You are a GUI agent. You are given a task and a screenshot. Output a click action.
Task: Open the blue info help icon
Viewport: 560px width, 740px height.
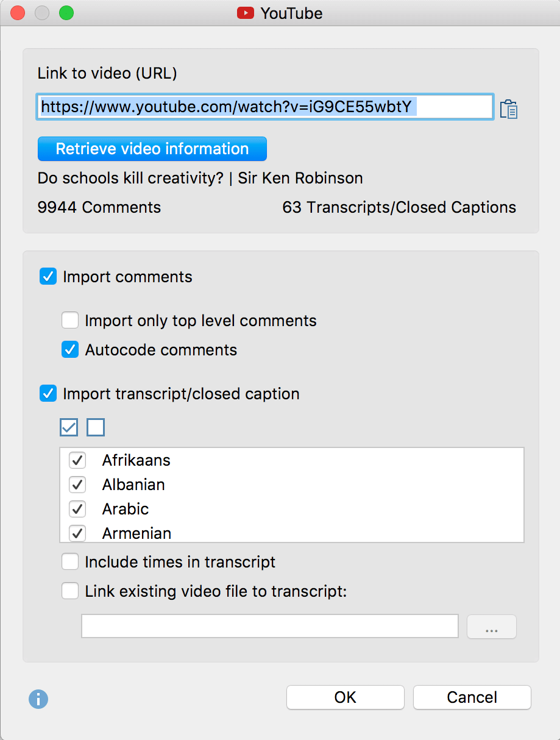pyautogui.click(x=38, y=699)
